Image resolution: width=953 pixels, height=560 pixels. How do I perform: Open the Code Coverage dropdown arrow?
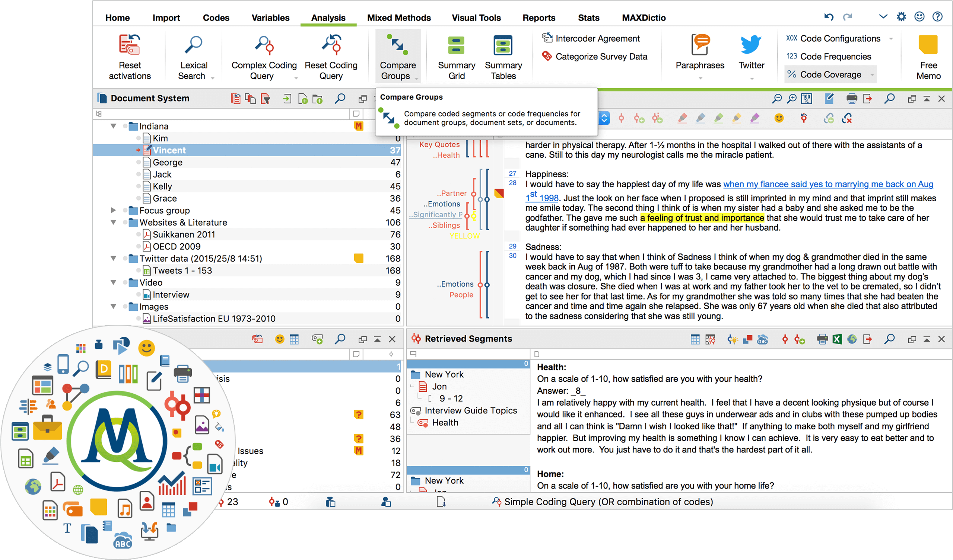[x=872, y=75]
